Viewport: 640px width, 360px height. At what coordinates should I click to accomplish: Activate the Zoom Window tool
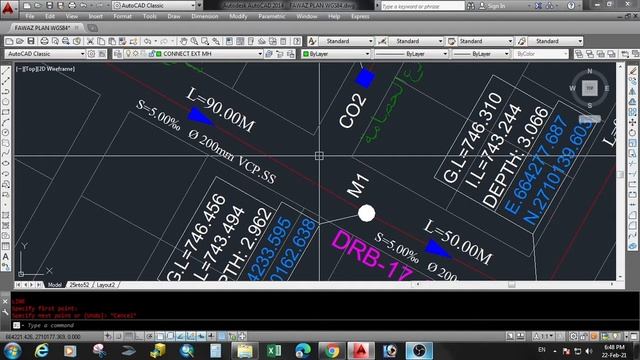(x=205, y=41)
